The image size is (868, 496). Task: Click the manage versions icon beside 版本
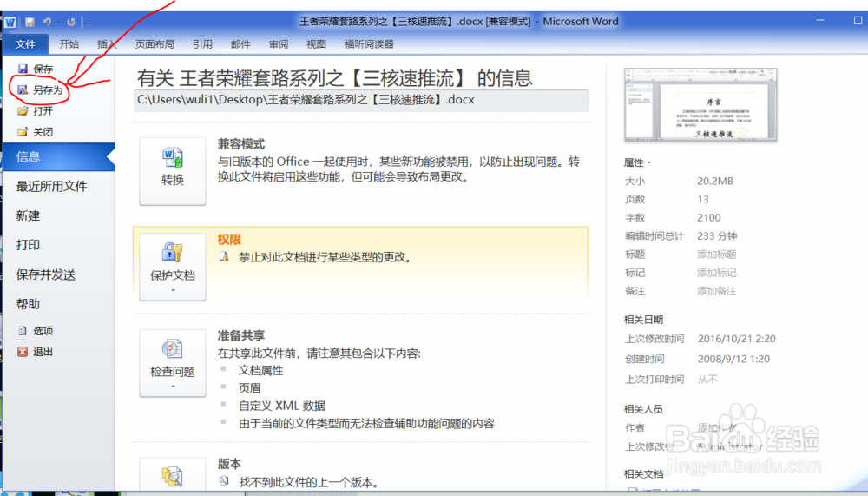click(x=173, y=475)
